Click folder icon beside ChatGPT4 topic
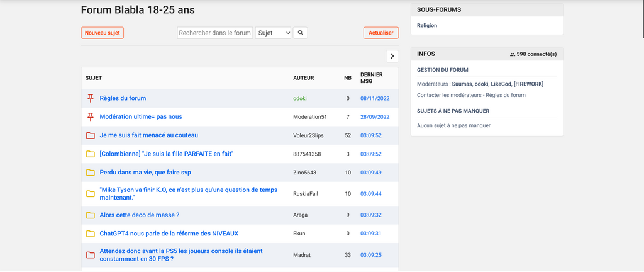The width and height of the screenshot is (644, 272). (x=91, y=234)
